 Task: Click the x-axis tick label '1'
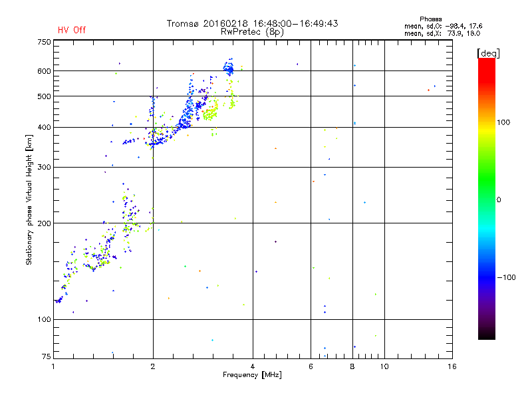(53, 366)
